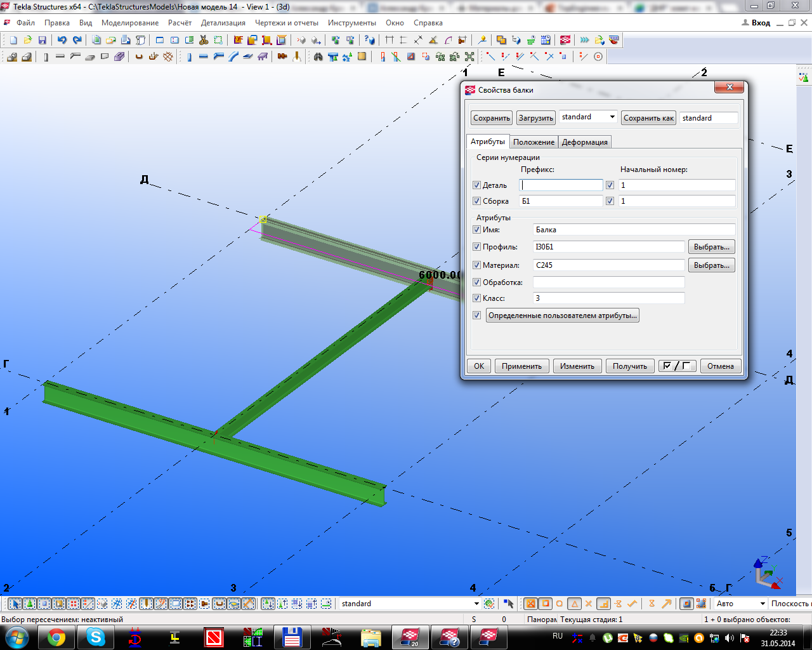Screen dimensions: 812x650
Task: Click the Undo arrow in the toolbar
Action: [62, 40]
